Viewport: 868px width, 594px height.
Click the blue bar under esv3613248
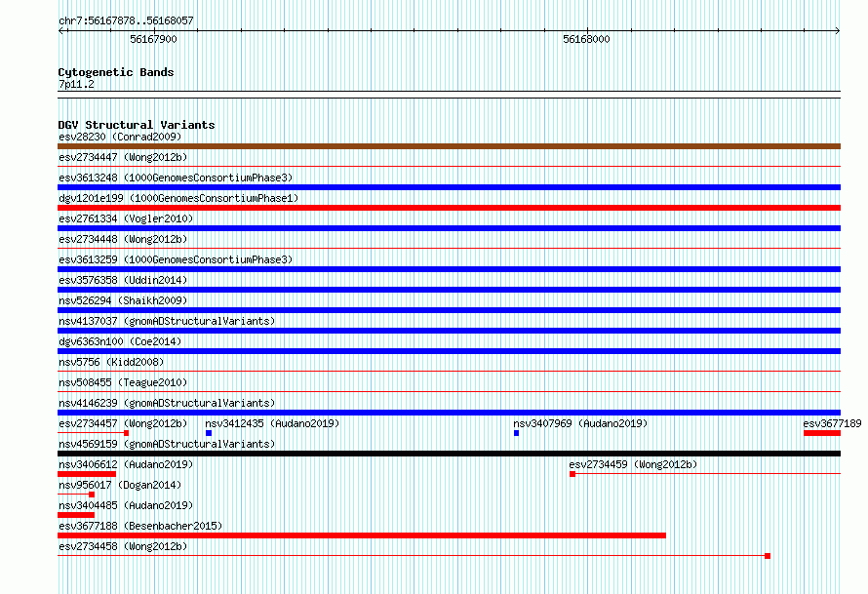(449, 187)
